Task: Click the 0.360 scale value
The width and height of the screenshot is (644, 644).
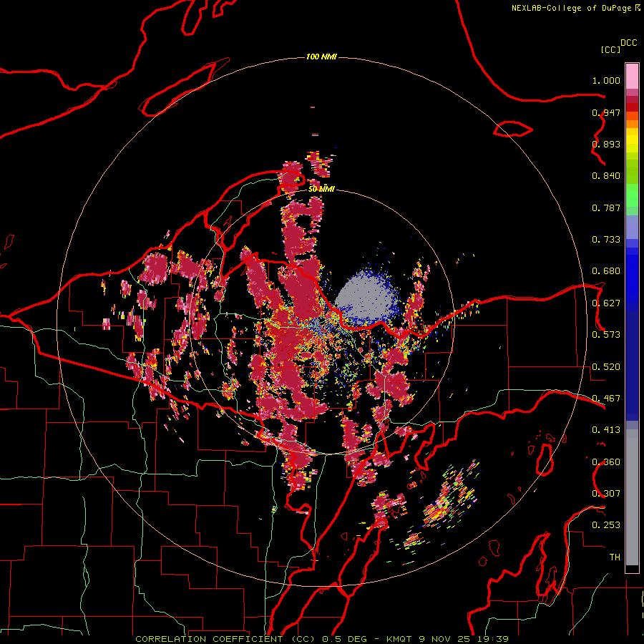Action: [x=606, y=462]
